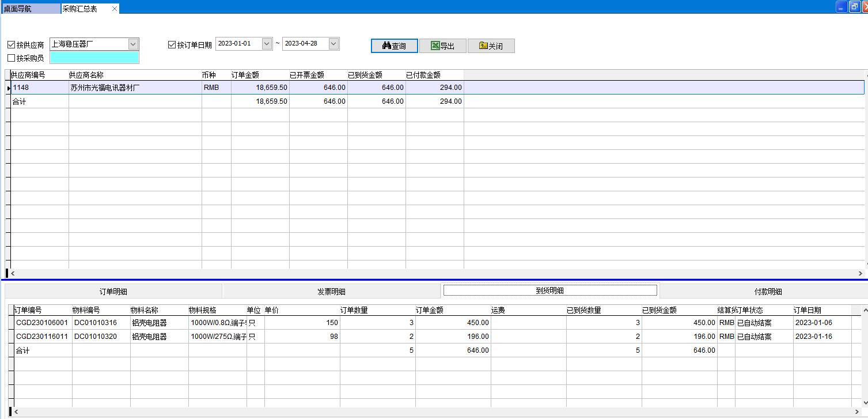The image size is (868, 419).
Task: Click the restore window icon at top right
Action: [854, 7]
